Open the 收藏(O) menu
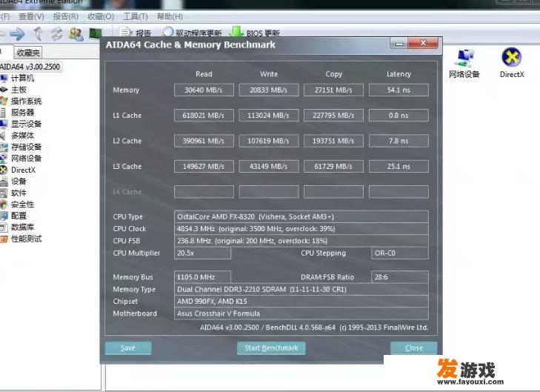This screenshot has width=540, height=392. click(101, 16)
